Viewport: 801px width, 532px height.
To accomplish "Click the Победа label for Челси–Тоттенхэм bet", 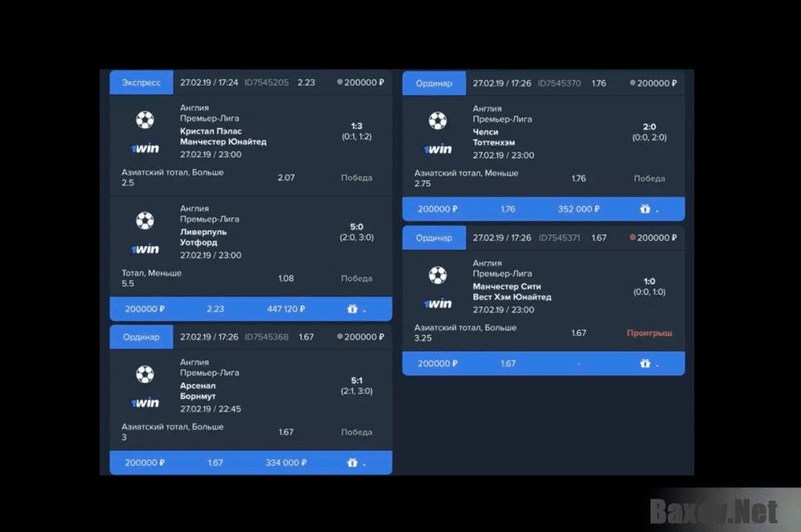I will pos(649,179).
